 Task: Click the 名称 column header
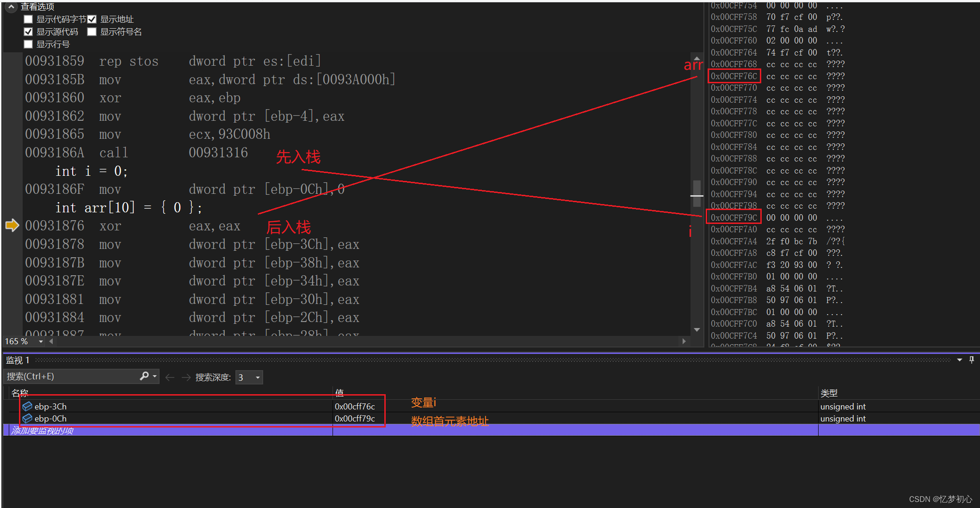[x=20, y=393]
